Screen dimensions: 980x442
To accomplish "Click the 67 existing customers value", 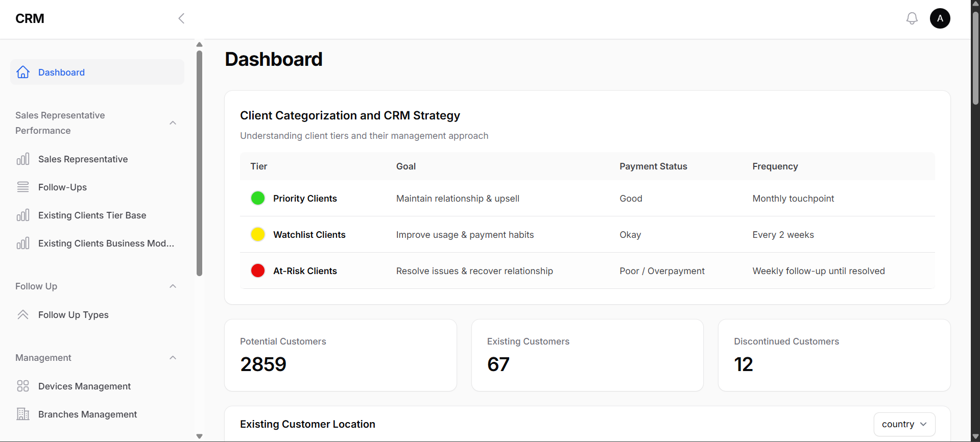I will 498,364.
